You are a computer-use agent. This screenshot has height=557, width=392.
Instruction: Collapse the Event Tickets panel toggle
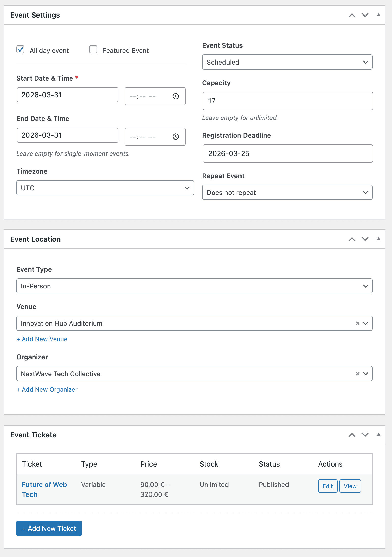pyautogui.click(x=378, y=435)
